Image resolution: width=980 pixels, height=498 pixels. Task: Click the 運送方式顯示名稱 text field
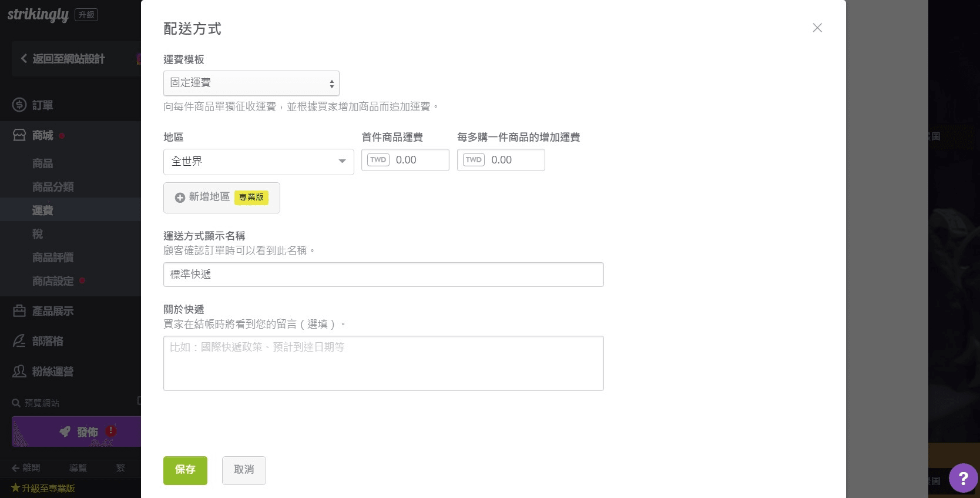tap(383, 275)
